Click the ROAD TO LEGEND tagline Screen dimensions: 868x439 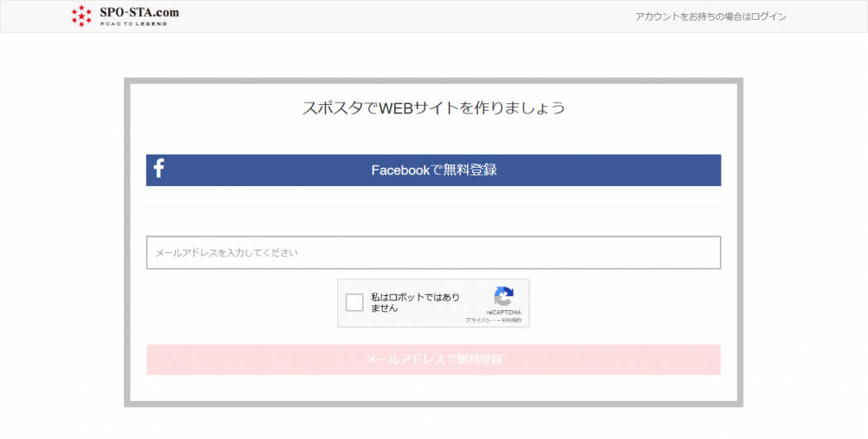coord(133,24)
